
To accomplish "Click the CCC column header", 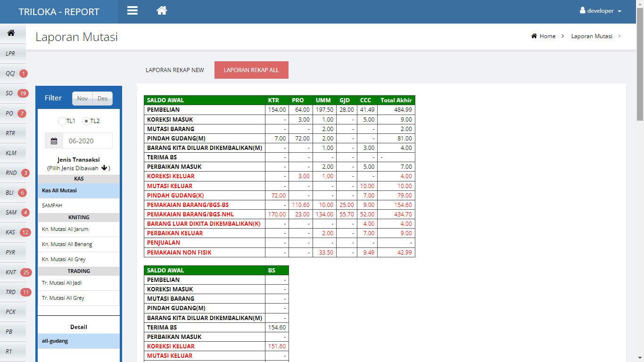I will click(367, 100).
